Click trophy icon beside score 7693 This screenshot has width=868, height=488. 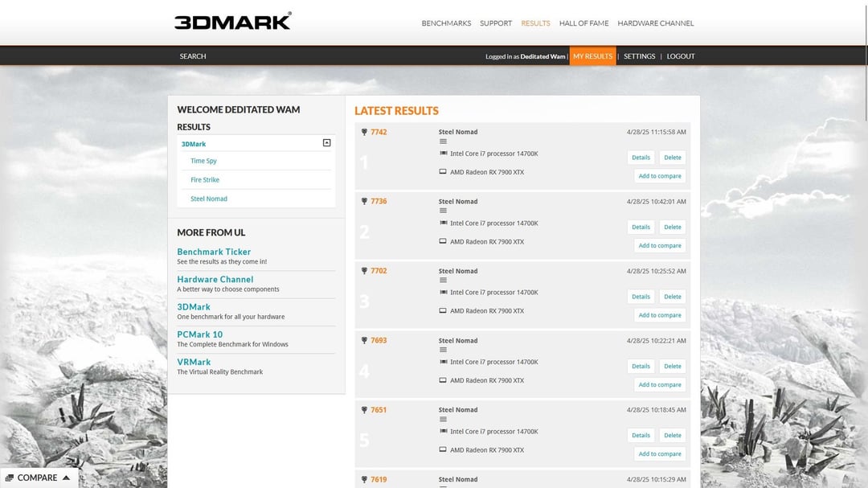[364, 340]
